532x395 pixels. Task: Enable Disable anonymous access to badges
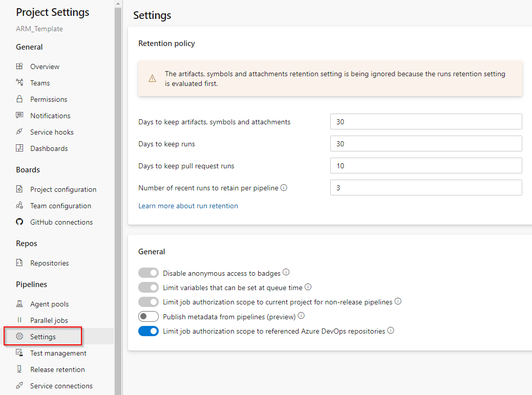tap(148, 272)
